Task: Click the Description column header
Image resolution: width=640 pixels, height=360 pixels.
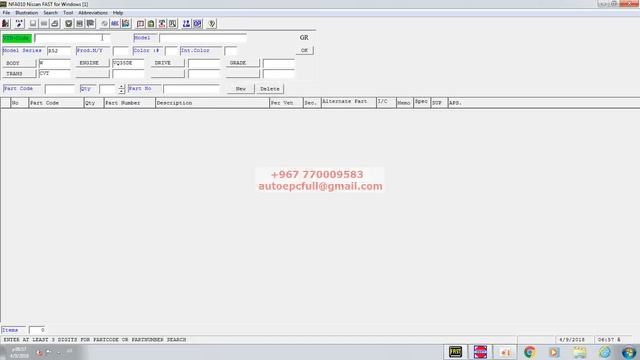Action: pos(212,103)
